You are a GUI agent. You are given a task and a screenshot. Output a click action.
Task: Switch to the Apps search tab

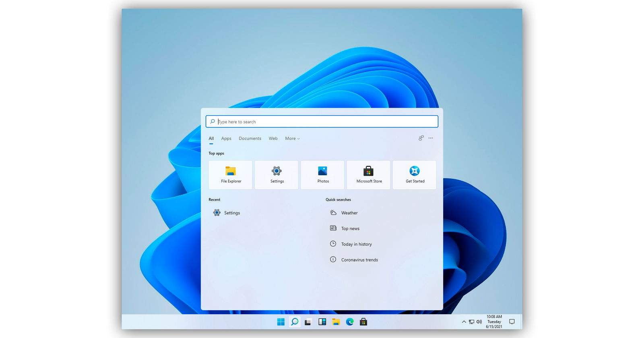click(x=226, y=139)
